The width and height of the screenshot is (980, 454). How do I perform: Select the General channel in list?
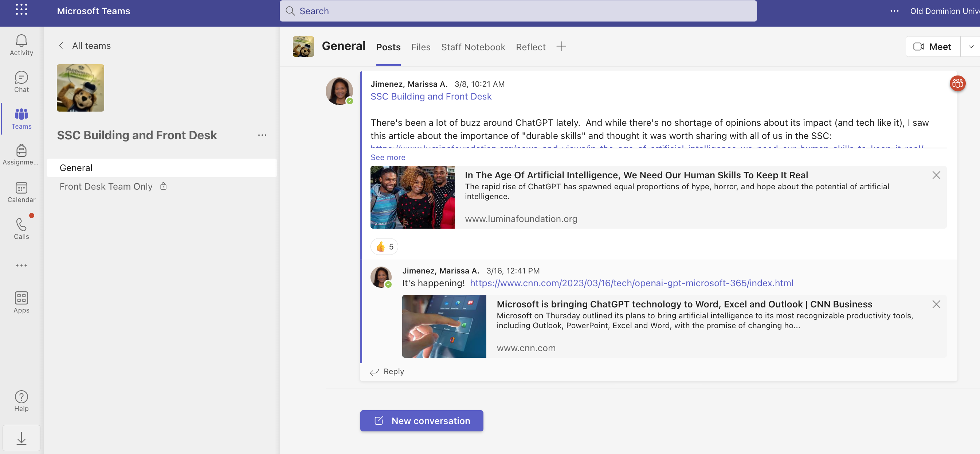click(x=162, y=168)
